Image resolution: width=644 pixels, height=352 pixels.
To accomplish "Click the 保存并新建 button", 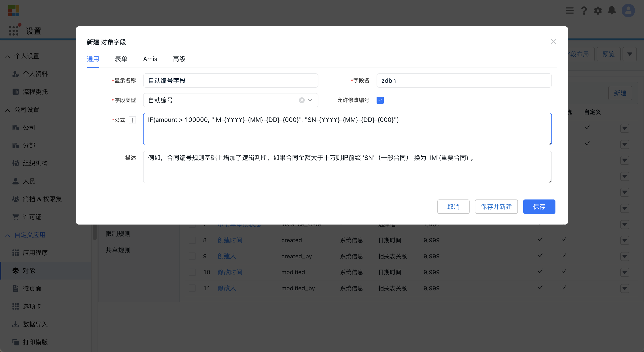I will click(496, 207).
